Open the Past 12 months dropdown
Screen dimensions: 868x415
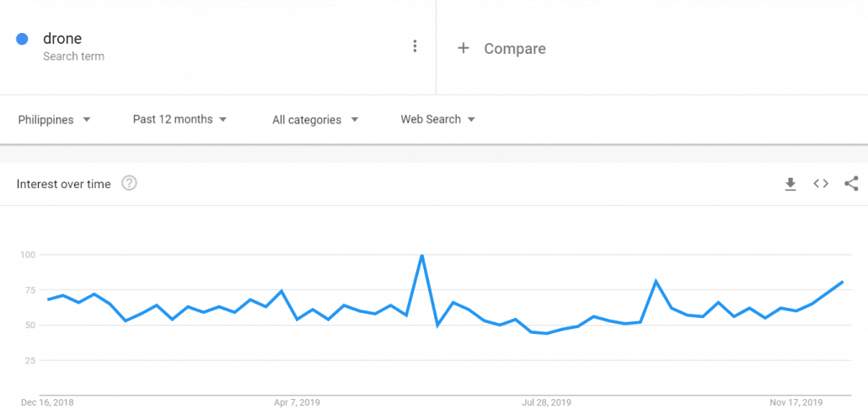[179, 120]
